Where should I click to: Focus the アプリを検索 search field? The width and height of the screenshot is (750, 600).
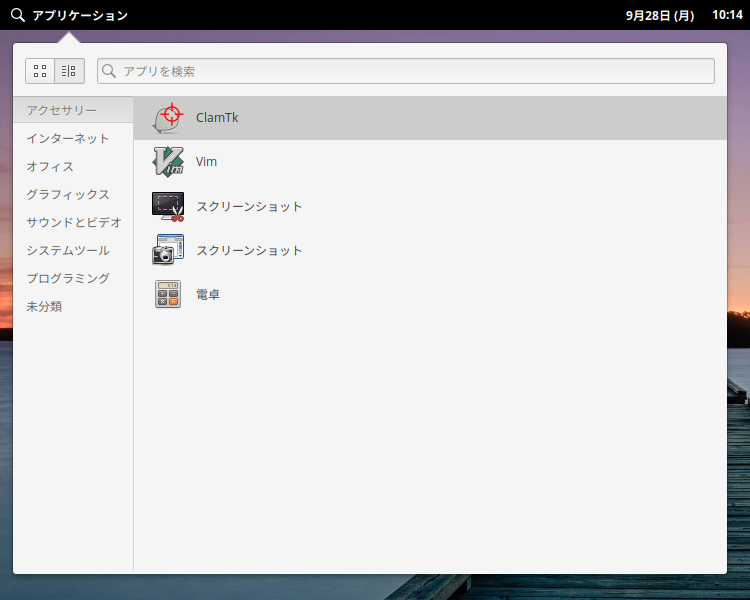pos(406,71)
